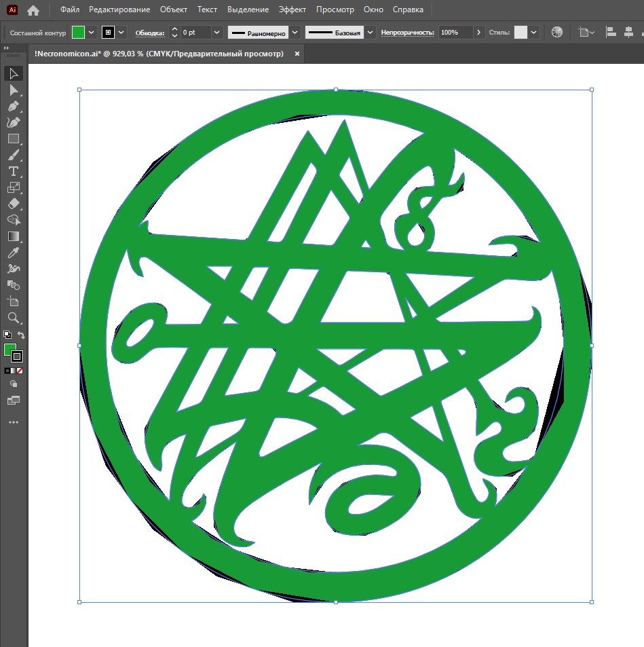This screenshot has width=644, height=647.
Task: Click Stroke box in toolbar
Action: point(17,356)
